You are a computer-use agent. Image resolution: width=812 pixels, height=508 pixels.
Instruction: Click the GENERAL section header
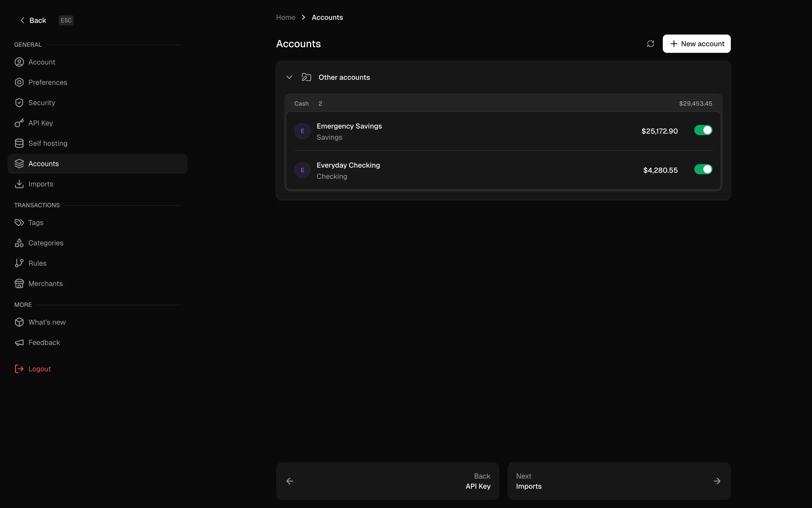[28, 45]
